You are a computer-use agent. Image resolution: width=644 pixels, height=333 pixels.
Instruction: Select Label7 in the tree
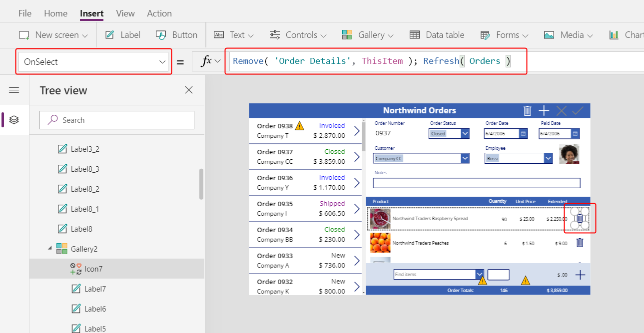click(x=95, y=289)
